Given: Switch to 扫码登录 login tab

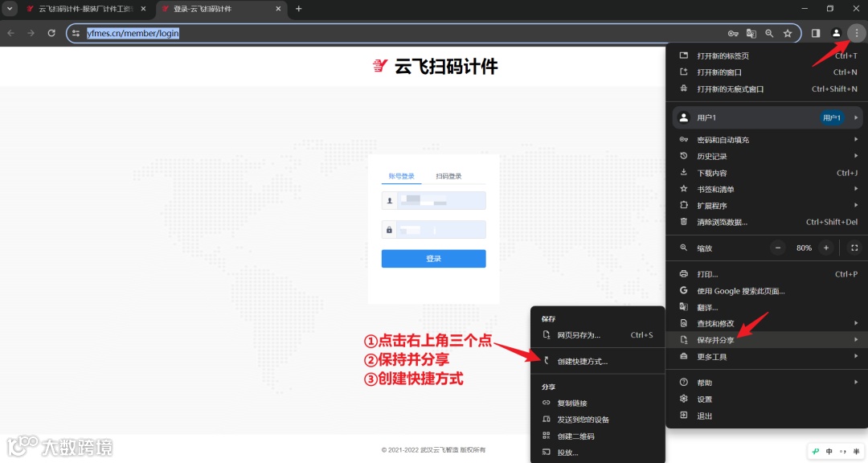Looking at the screenshot, I should pos(448,176).
